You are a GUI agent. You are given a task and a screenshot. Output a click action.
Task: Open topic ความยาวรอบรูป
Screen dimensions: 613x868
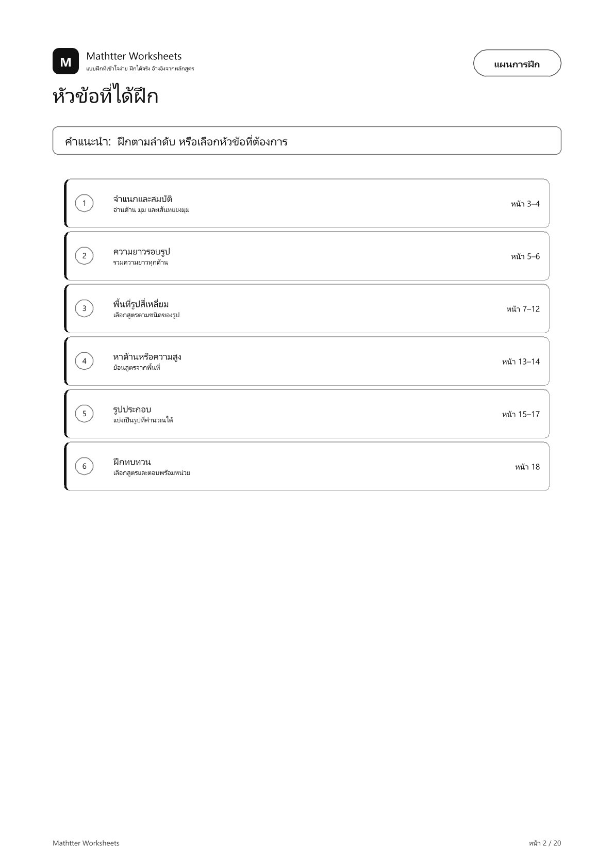(307, 256)
